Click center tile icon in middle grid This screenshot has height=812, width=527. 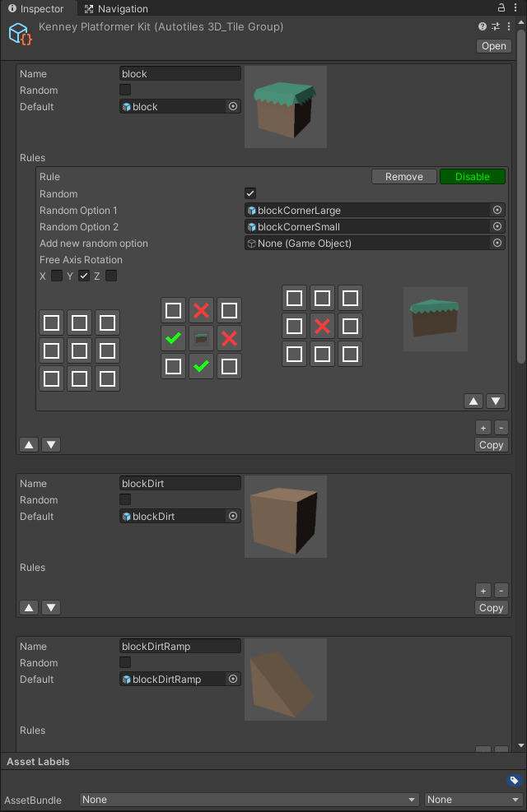(x=201, y=338)
